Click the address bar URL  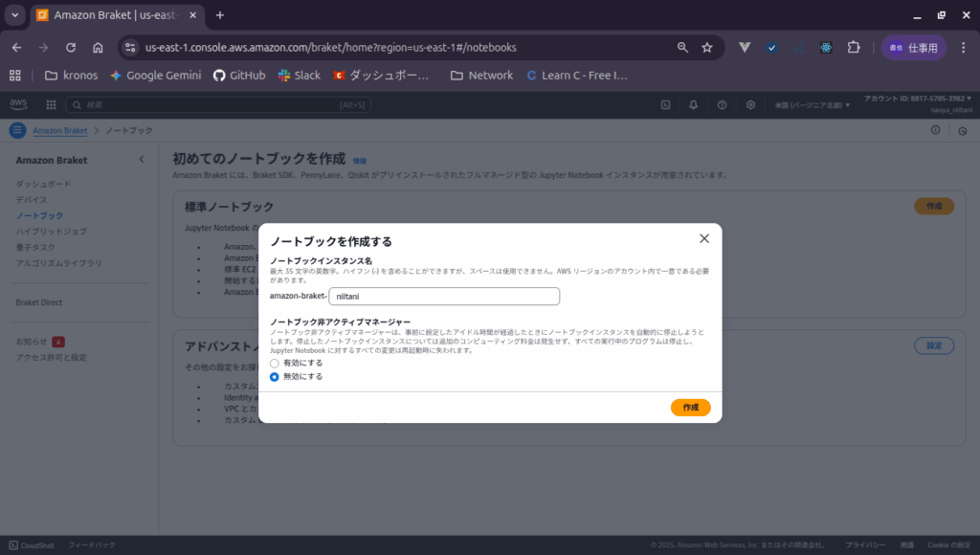click(x=330, y=48)
